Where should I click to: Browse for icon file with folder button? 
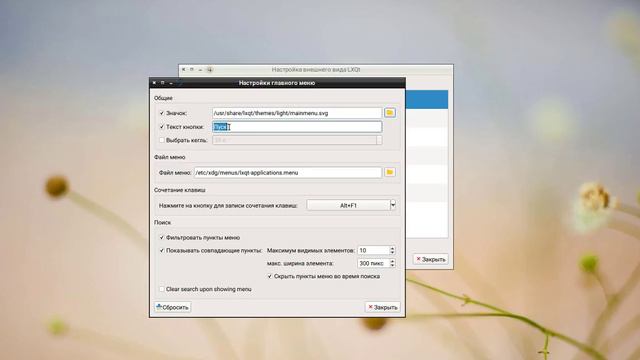coord(390,113)
